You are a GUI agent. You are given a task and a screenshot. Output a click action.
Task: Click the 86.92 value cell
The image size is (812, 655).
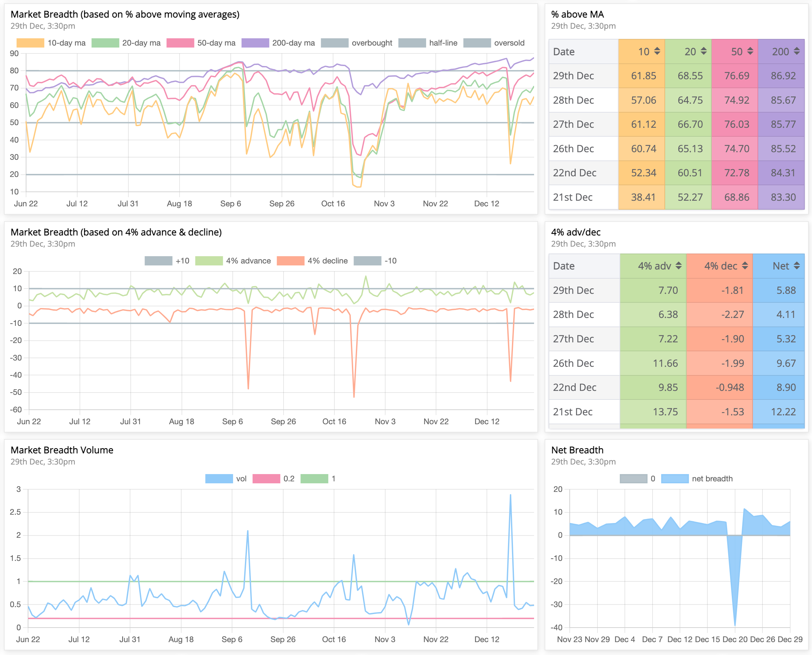[781, 76]
